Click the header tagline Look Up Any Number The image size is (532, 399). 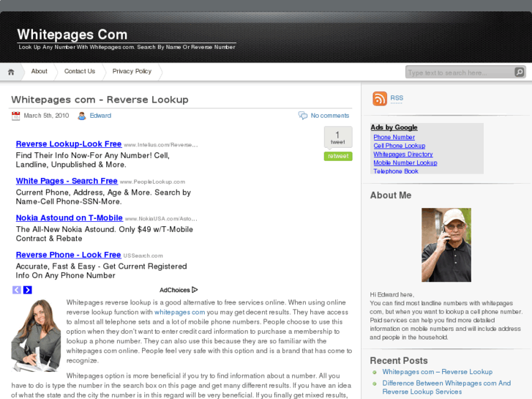pyautogui.click(x=127, y=47)
